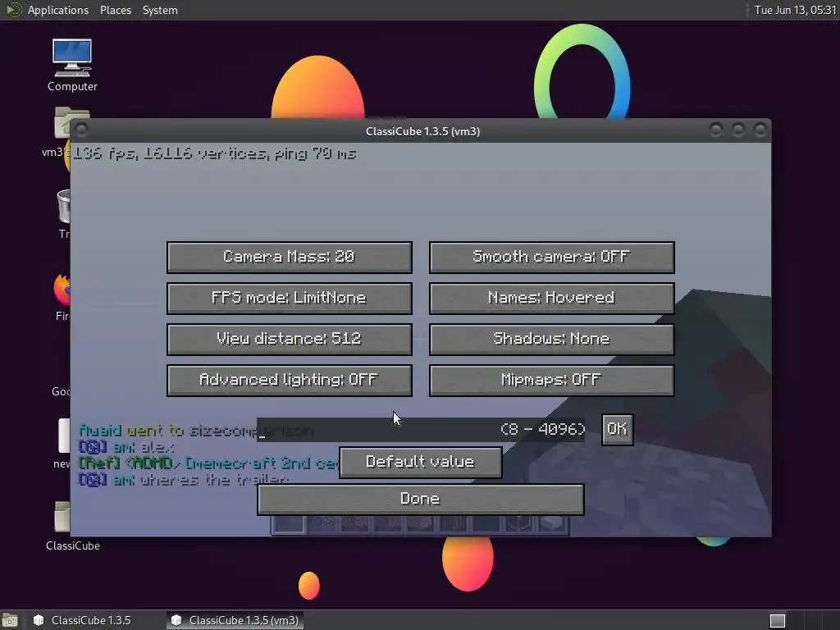This screenshot has width=840, height=630.
Task: Toggle Mipmaps OFF option
Action: coord(552,381)
